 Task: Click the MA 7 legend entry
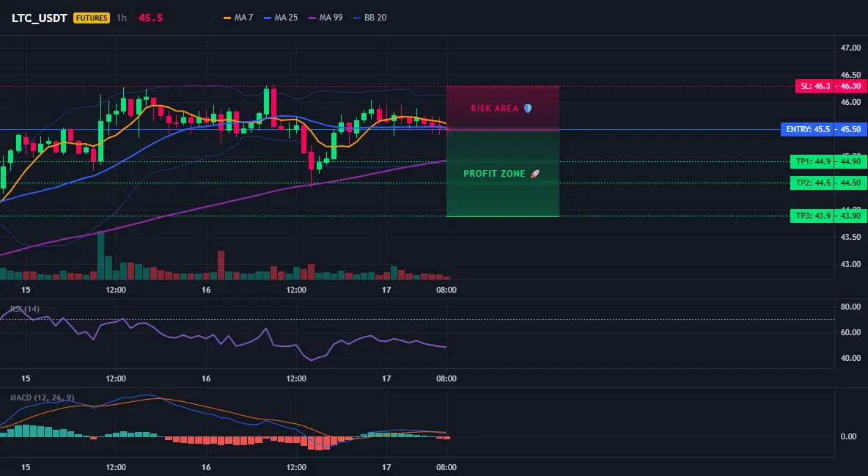click(238, 18)
